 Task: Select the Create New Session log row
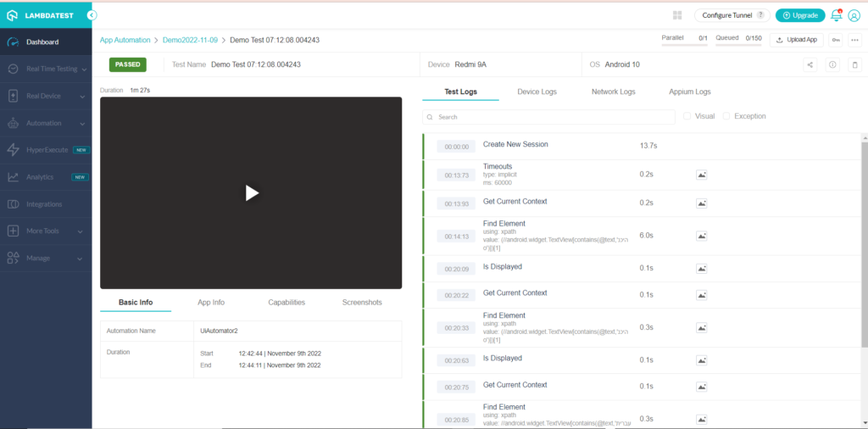tap(643, 146)
